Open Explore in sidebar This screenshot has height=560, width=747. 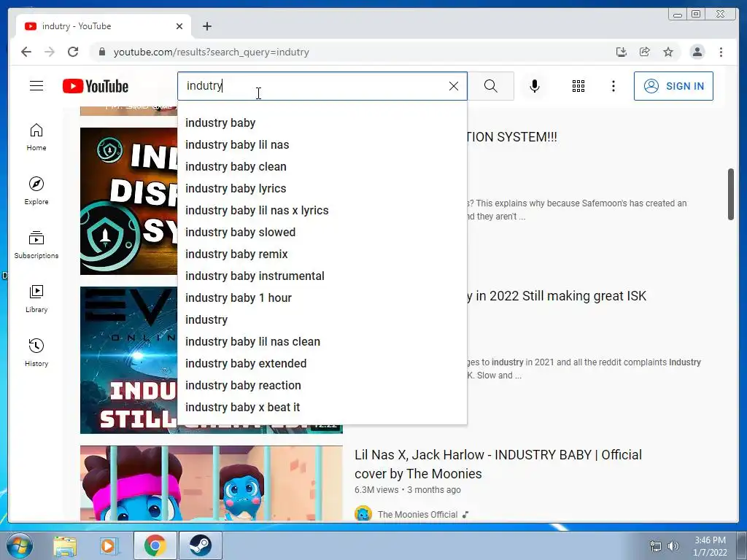[x=36, y=191]
